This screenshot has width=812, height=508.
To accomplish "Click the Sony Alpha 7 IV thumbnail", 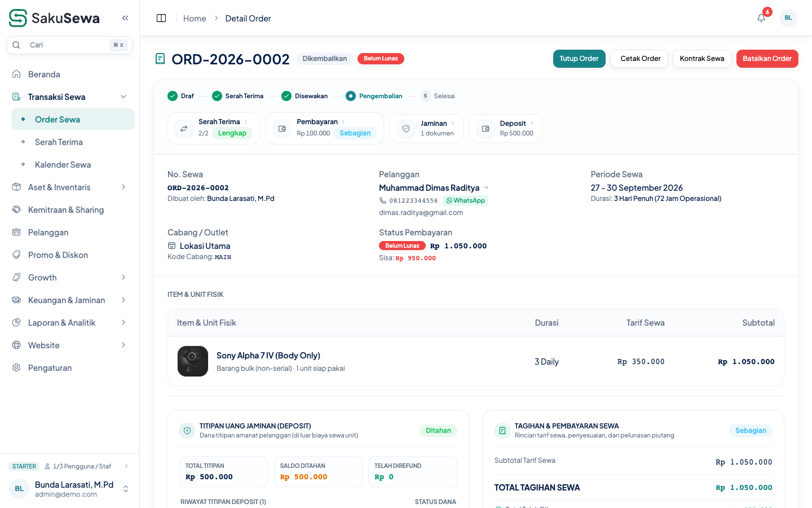I will point(193,361).
